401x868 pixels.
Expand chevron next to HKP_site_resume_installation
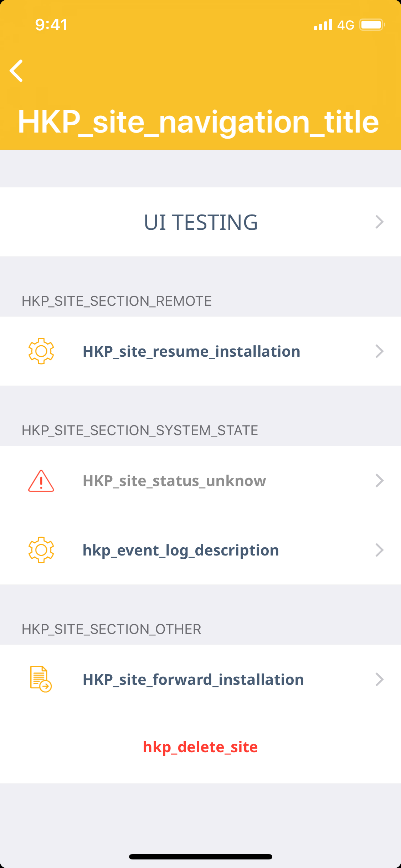coord(379,351)
